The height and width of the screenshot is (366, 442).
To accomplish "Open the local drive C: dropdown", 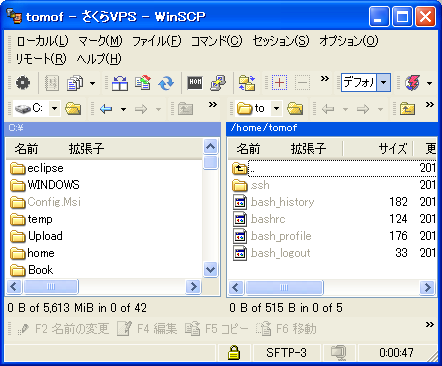I will 54,109.
